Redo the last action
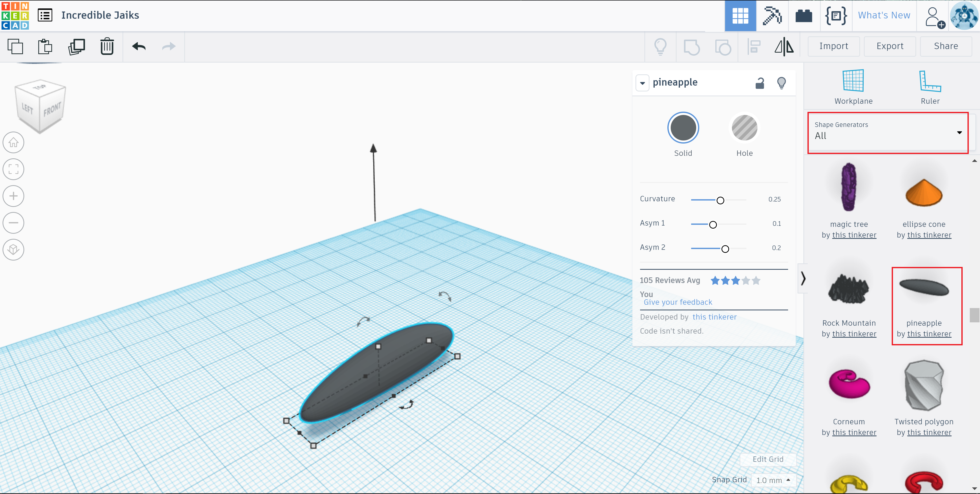Viewport: 980px width, 494px height. pyautogui.click(x=168, y=46)
